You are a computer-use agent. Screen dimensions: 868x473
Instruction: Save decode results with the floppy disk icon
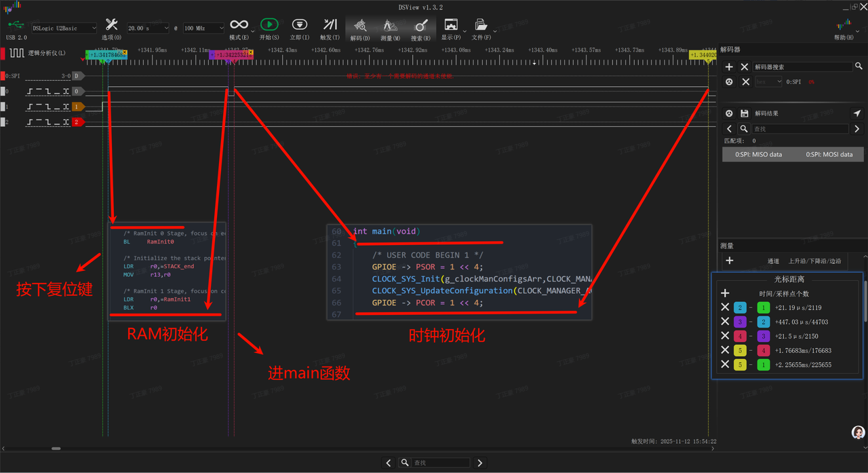(744, 113)
